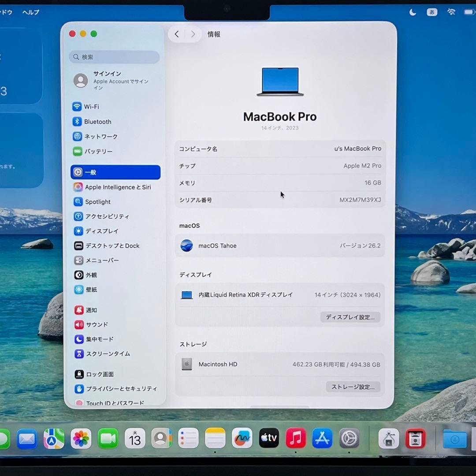Click サインイン to sign in with Apple Account
This screenshot has width=476, height=476.
107,74
